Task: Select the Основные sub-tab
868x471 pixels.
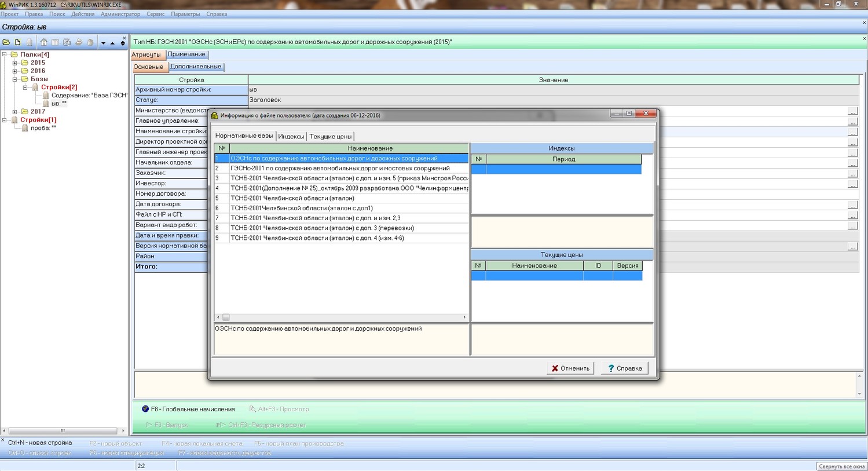Action: tap(149, 67)
